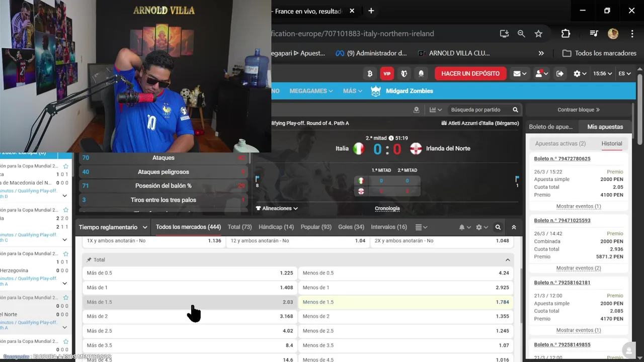Click the Midgard Zombies skull icon

coord(376,91)
